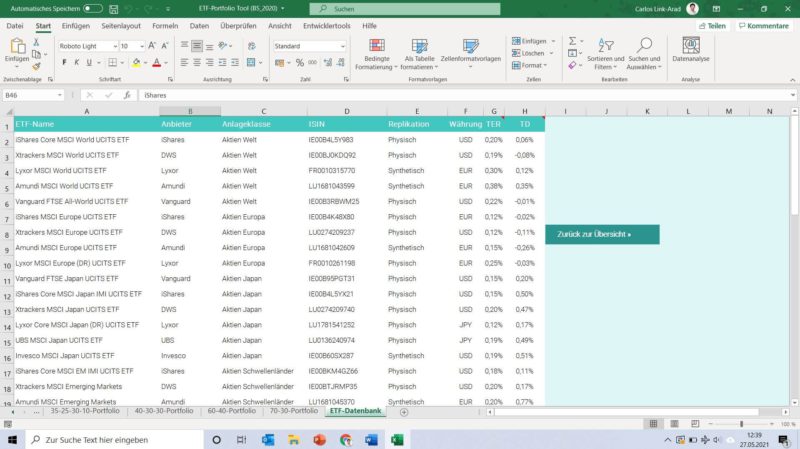Viewport: 800px width, 449px height.
Task: Click the format painter brush icon
Action: click(36, 66)
